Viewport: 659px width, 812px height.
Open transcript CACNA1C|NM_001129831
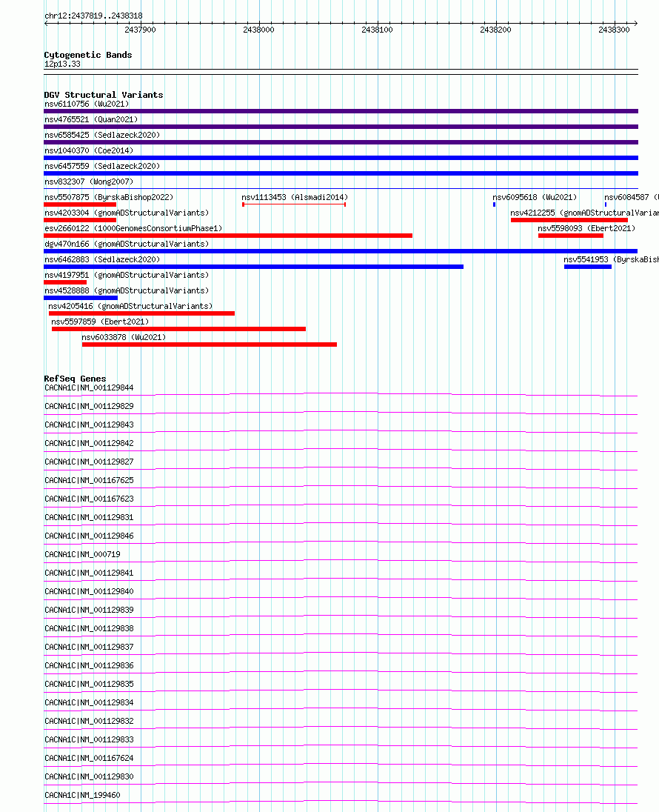click(x=89, y=517)
